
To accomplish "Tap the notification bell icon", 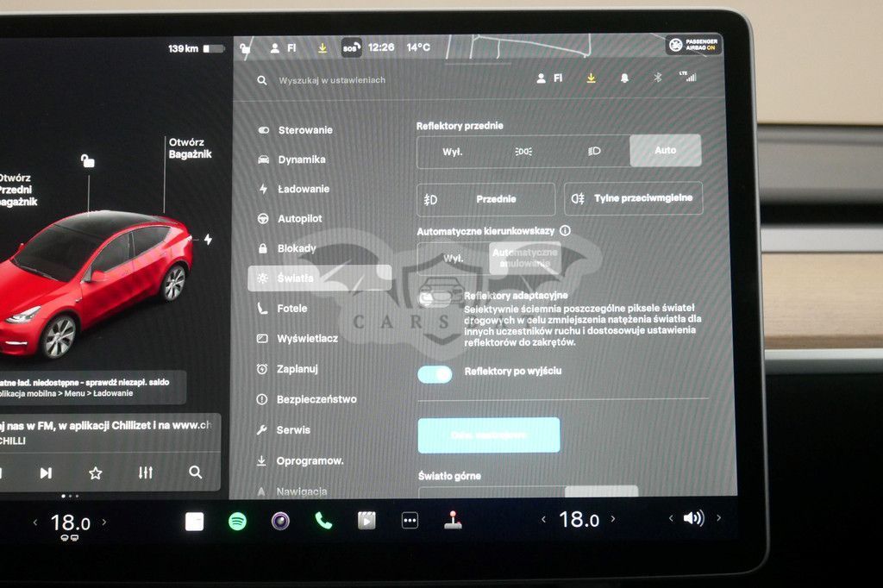I will tap(624, 78).
